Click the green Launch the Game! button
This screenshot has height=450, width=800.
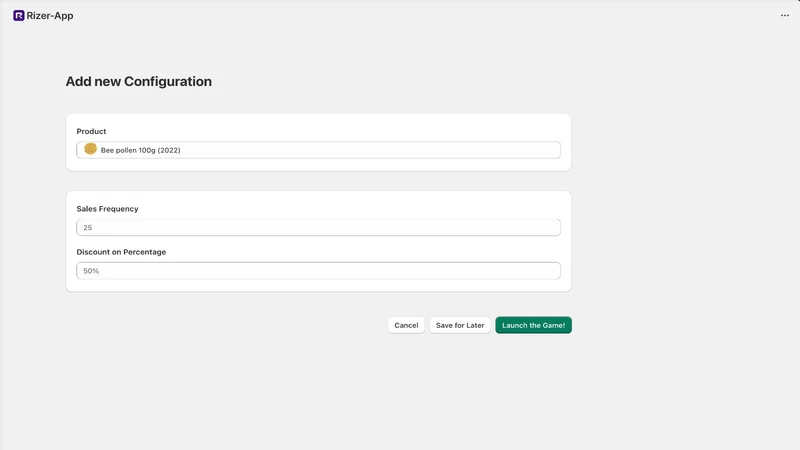click(533, 325)
